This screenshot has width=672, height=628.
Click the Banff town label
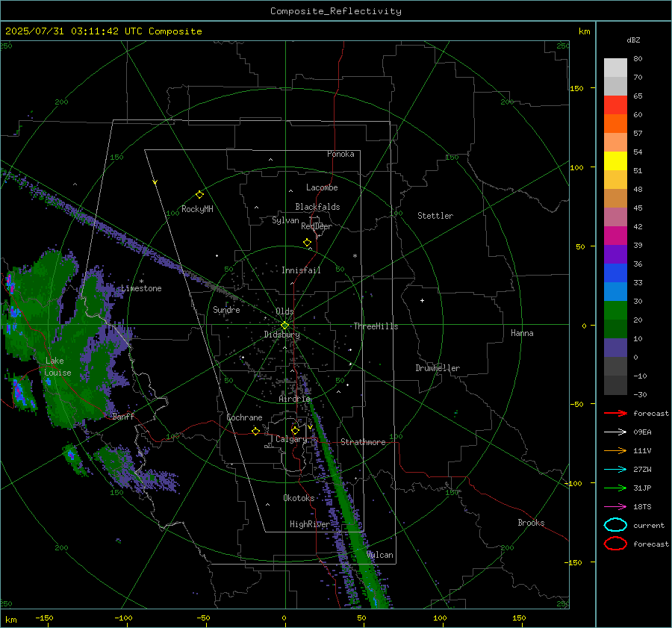pyautogui.click(x=123, y=417)
